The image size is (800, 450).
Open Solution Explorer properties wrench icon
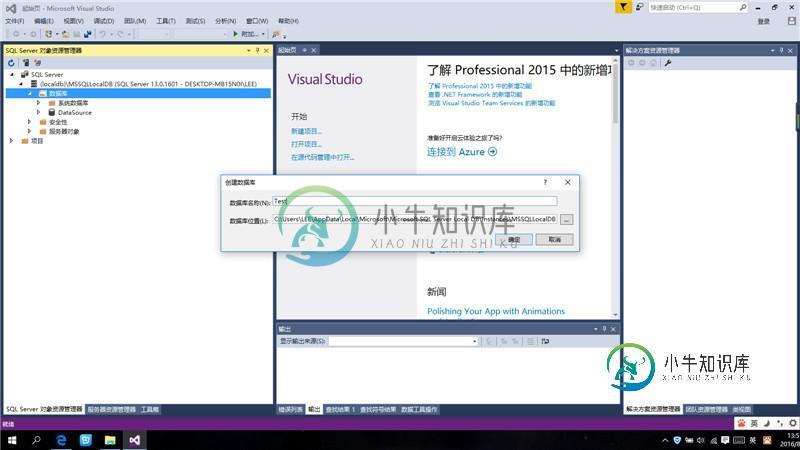coord(668,63)
